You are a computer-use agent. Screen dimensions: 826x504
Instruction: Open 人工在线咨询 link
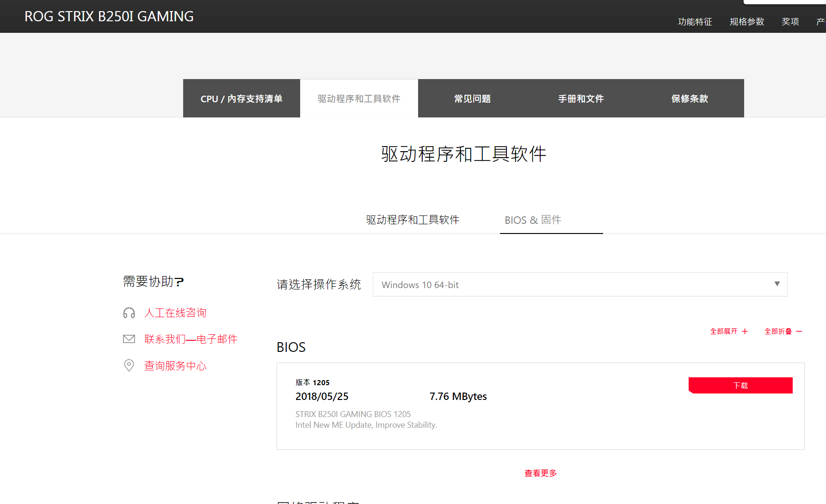pos(175,313)
